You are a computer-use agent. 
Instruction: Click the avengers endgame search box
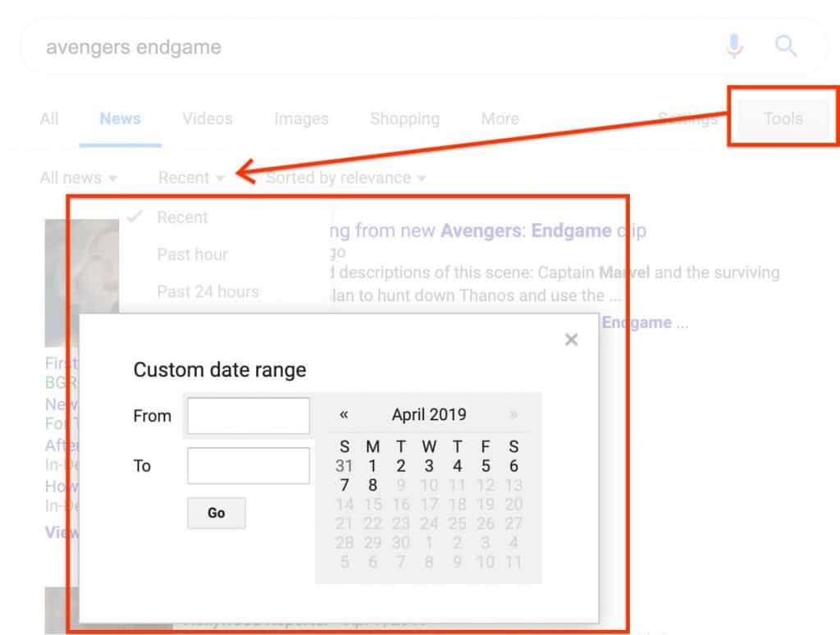pyautogui.click(x=369, y=47)
